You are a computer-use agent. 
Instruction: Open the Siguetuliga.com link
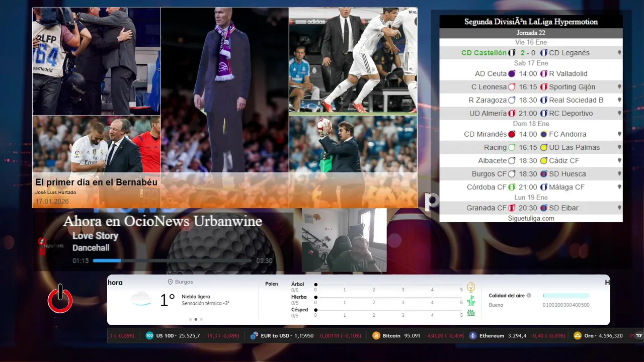(531, 218)
